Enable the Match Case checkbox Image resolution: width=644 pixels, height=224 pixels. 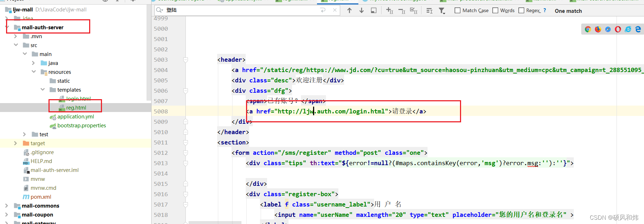[458, 10]
